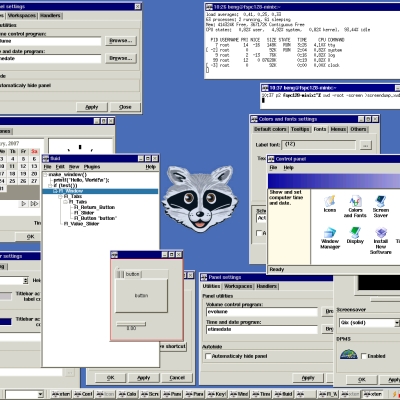Open the Plugins menu in fluid
The width and height of the screenshot is (400, 400).
(92, 167)
